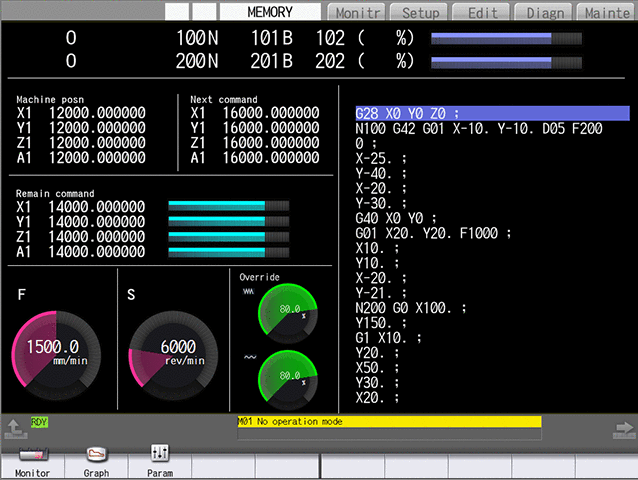Click the upper rapid override gauge

point(287,312)
